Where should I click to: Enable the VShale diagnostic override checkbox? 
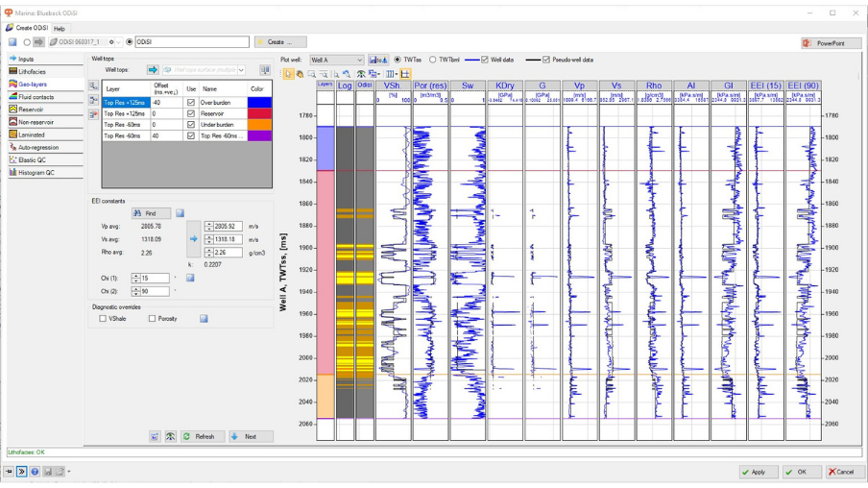coord(104,319)
